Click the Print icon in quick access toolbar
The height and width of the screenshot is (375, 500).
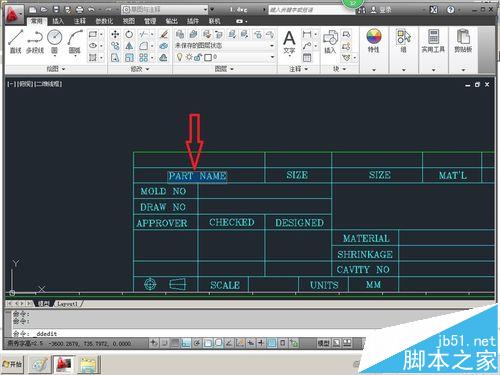point(79,9)
